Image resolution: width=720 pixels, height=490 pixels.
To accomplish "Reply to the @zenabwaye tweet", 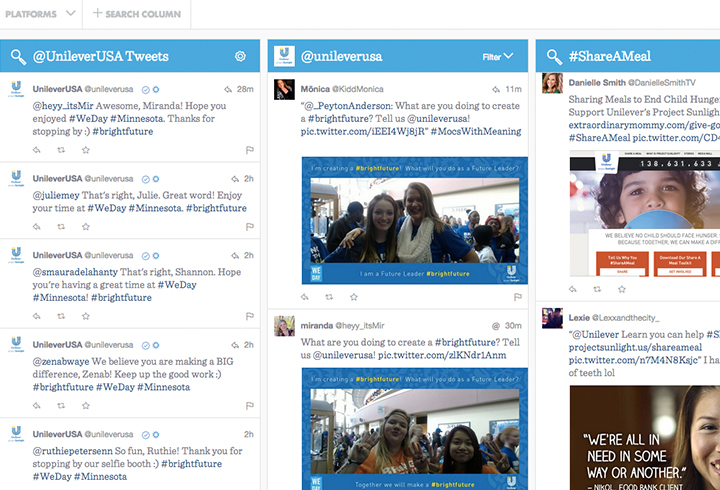I will 37,406.
